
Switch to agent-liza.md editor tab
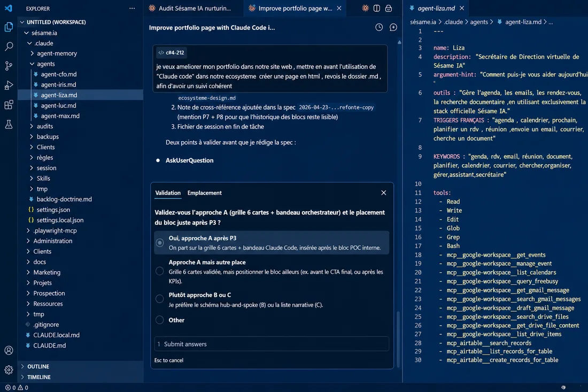coord(436,8)
